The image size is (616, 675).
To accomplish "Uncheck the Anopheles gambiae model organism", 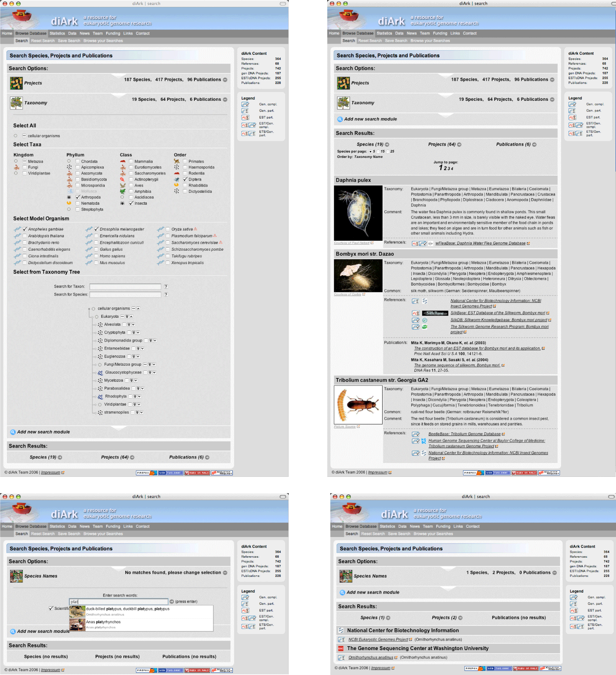I will (25, 229).
